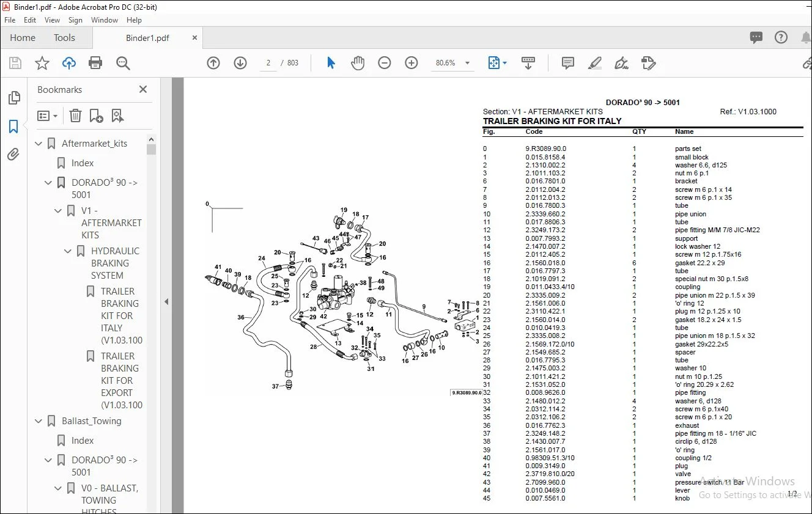Open the Fit page options tool
This screenshot has height=514, width=812.
[494, 63]
